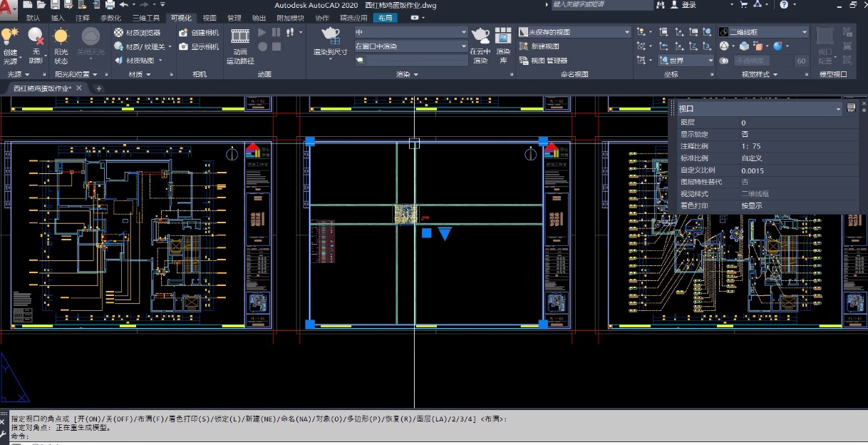The image size is (868, 445).
Task: Click the 创建相机 create camera icon
Action: tap(199, 33)
